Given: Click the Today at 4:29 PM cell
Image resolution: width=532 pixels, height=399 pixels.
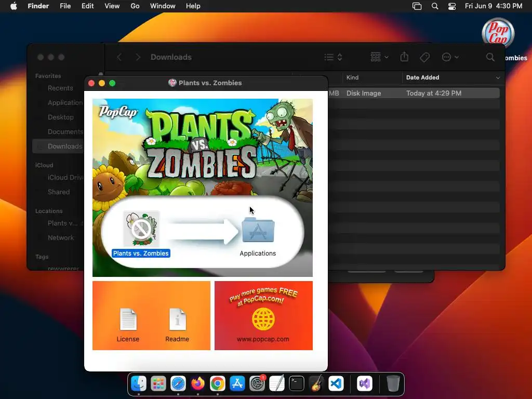Looking at the screenshot, I should click(x=434, y=93).
